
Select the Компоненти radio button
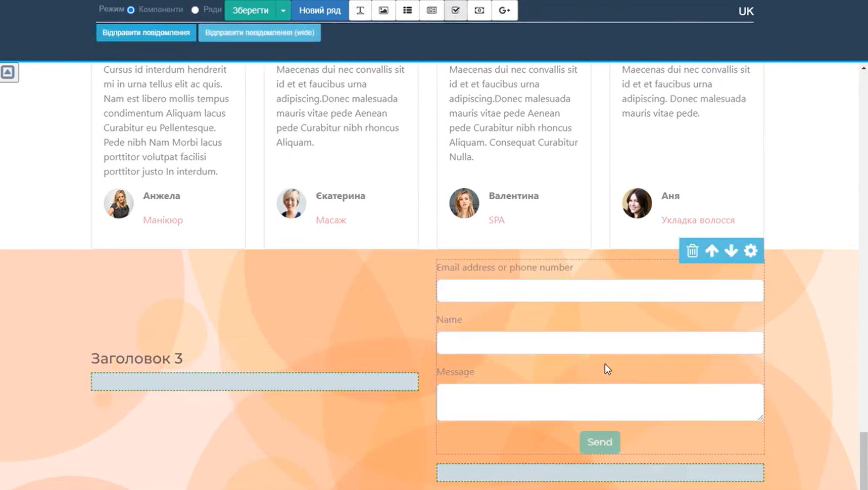pos(130,9)
